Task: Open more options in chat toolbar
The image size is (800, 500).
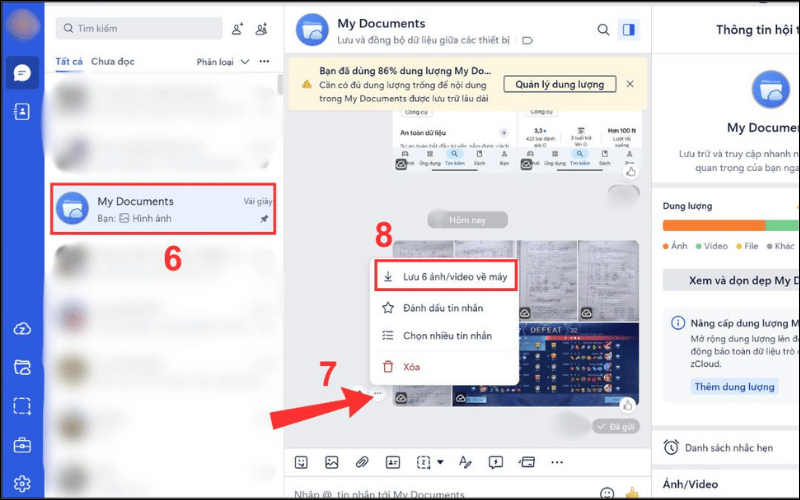Action: click(557, 462)
